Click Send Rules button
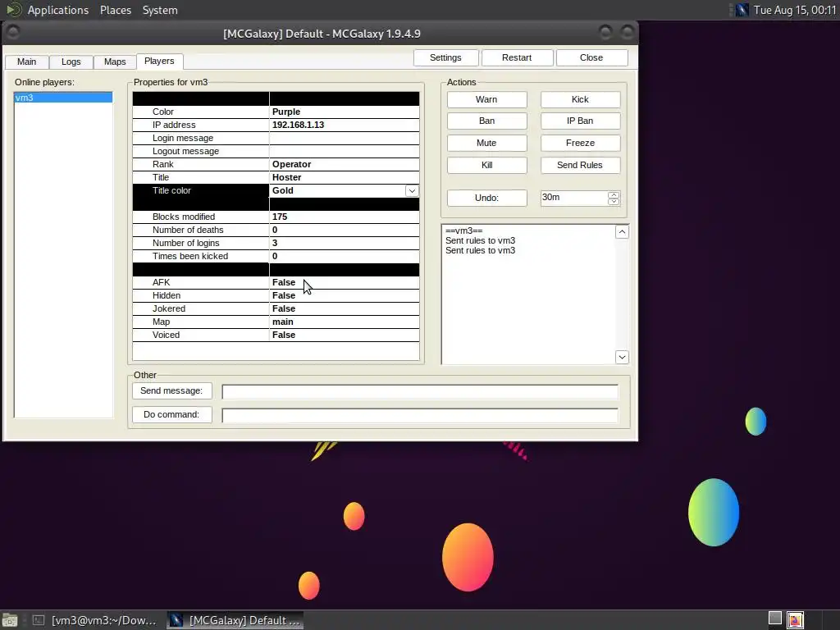The image size is (840, 630). pos(580,165)
